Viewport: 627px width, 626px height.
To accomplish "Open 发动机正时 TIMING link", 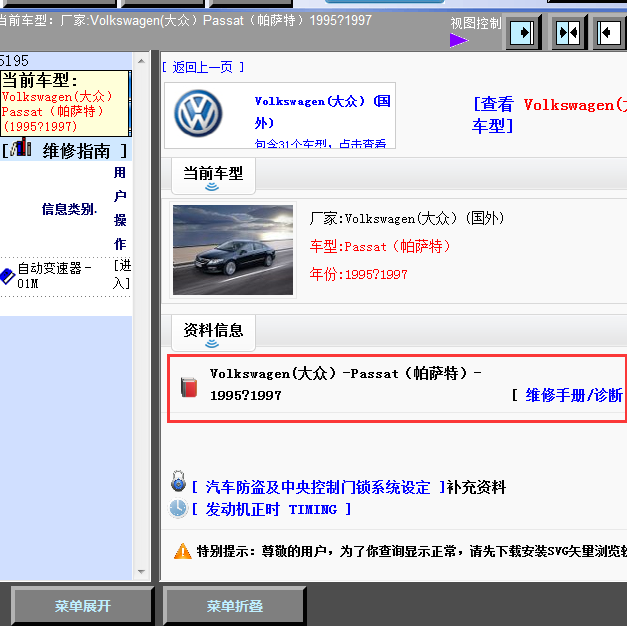I will (271, 509).
